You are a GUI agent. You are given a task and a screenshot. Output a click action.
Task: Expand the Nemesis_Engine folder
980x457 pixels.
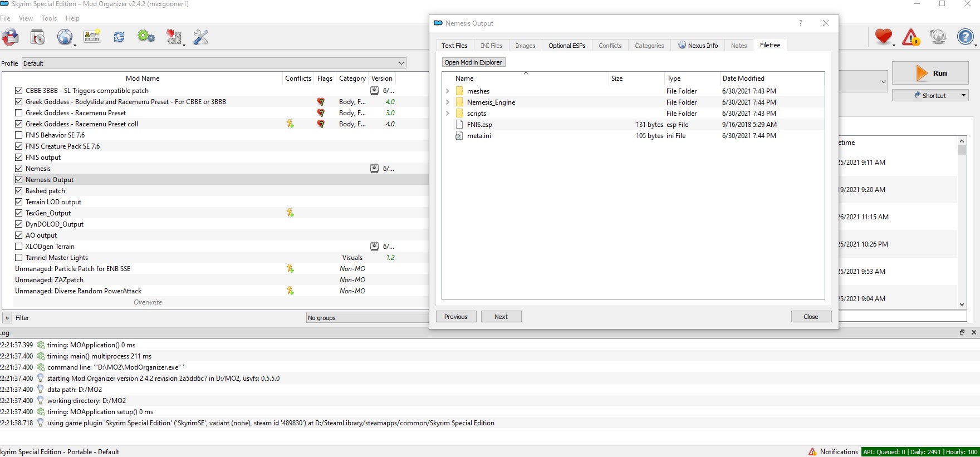(x=448, y=102)
